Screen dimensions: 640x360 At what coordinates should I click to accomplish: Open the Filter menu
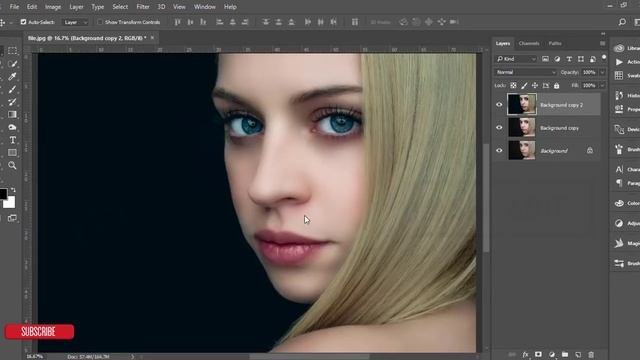[x=143, y=7]
